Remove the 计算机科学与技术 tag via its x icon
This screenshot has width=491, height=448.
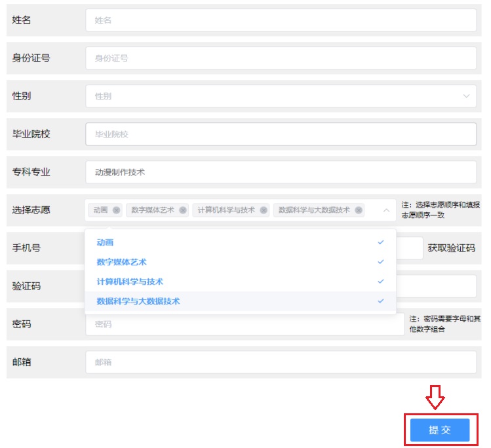[264, 210]
